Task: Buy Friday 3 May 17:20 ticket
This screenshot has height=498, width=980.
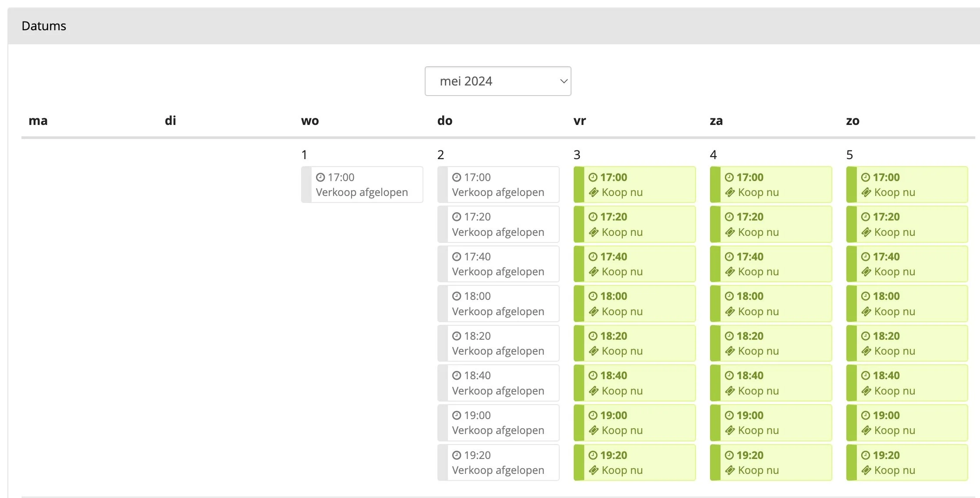Action: [622, 232]
